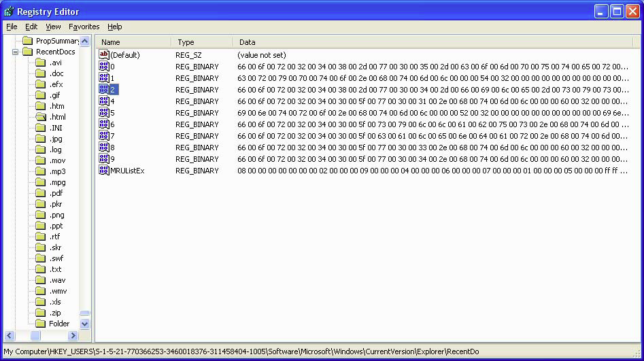Minimize the Registry Editor window
Image resolution: width=644 pixels, height=361 pixels.
601,12
